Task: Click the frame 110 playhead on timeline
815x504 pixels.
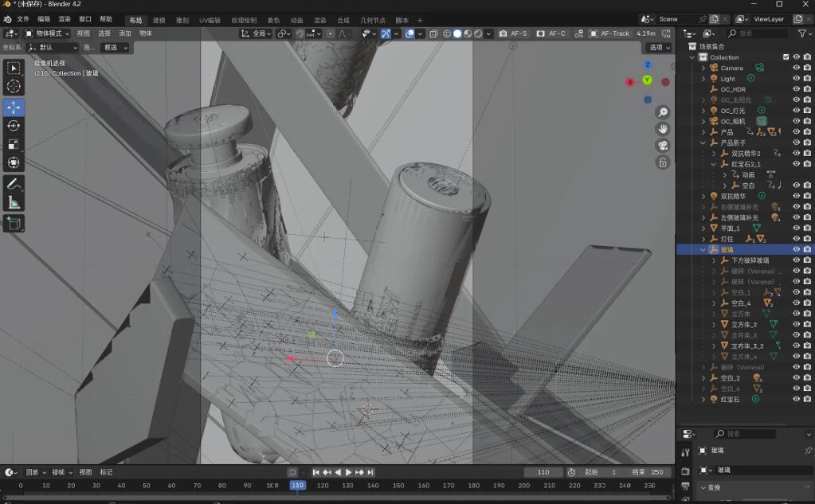Action: pos(297,485)
